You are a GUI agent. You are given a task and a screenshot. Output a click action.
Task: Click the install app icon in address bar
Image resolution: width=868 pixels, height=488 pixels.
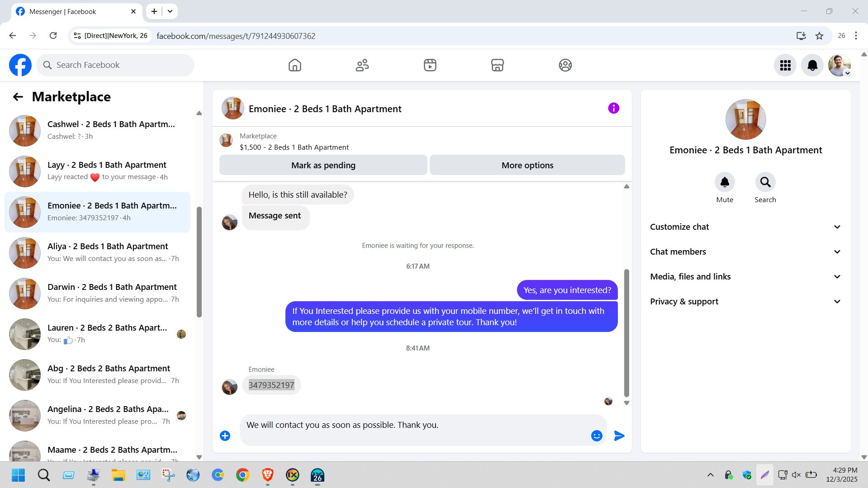click(x=801, y=36)
